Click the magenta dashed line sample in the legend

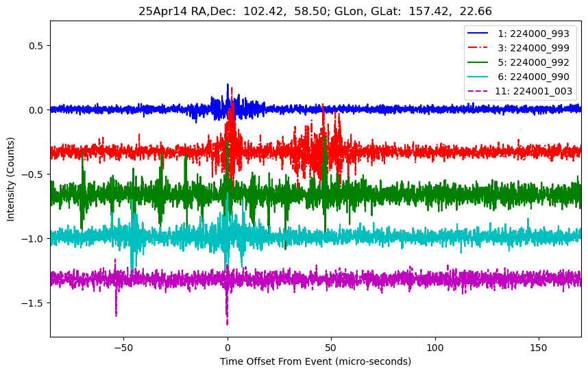[x=478, y=90]
